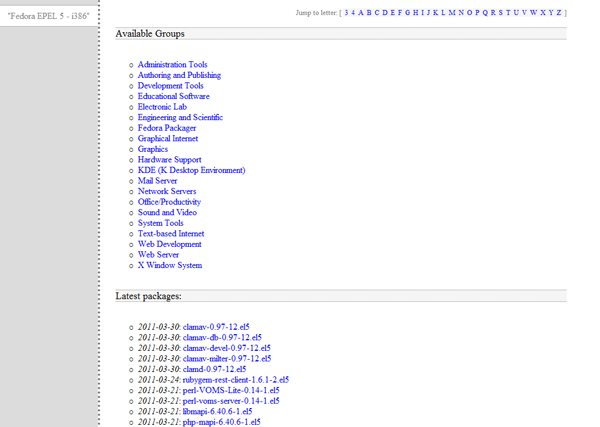Jump to letter 3

(346, 13)
